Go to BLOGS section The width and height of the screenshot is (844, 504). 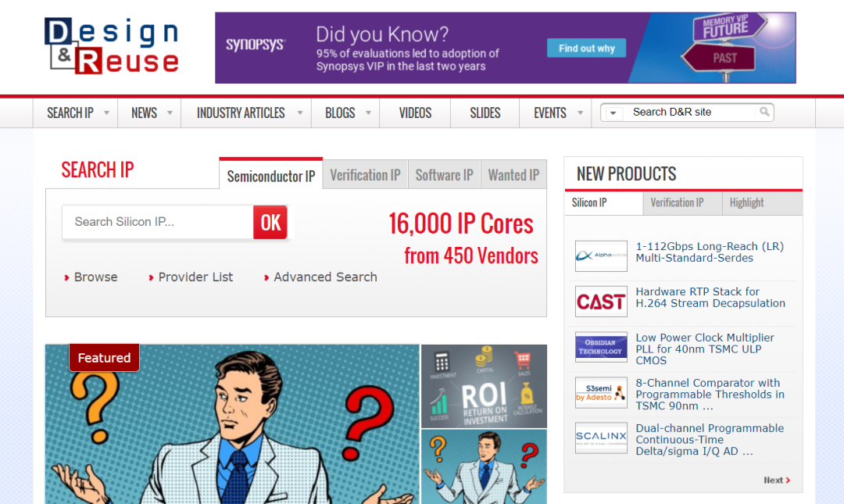coord(340,113)
